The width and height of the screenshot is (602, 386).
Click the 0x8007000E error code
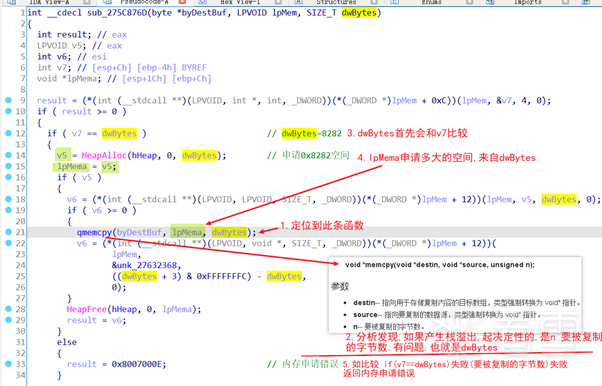click(x=137, y=364)
